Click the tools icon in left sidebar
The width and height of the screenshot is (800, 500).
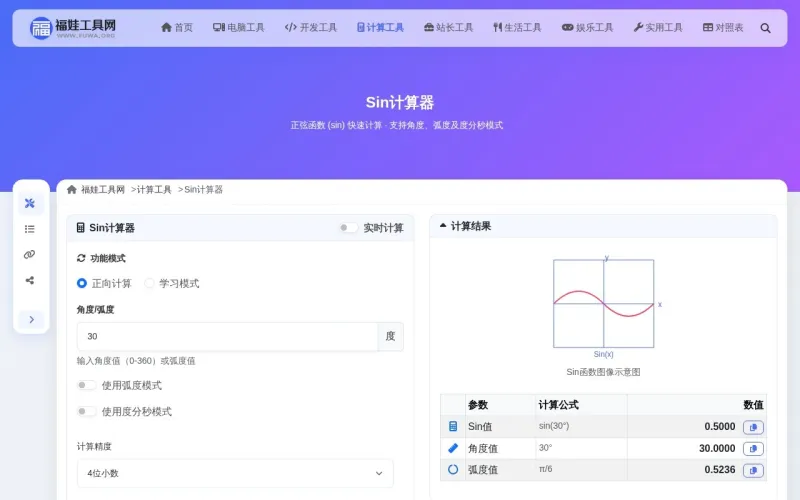(30, 203)
